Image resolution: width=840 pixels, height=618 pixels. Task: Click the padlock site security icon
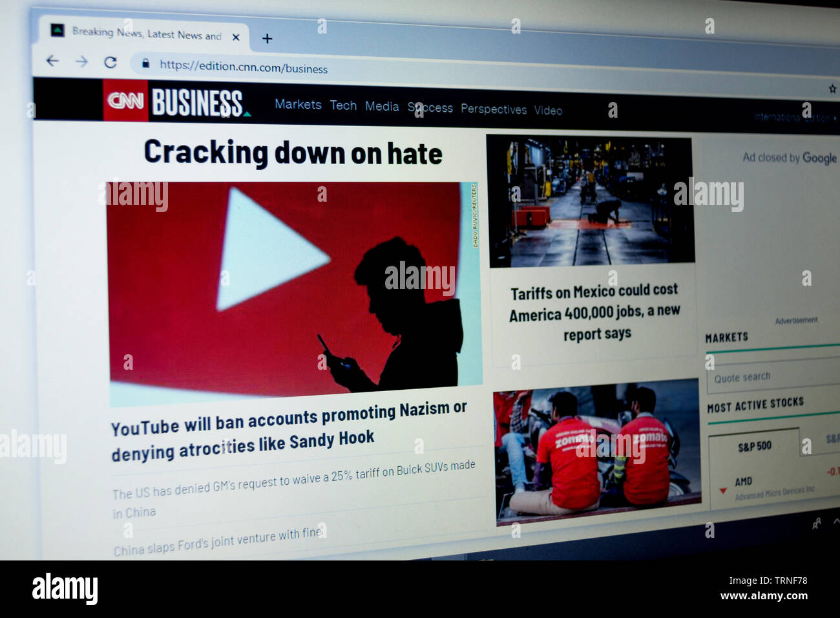[x=145, y=63]
